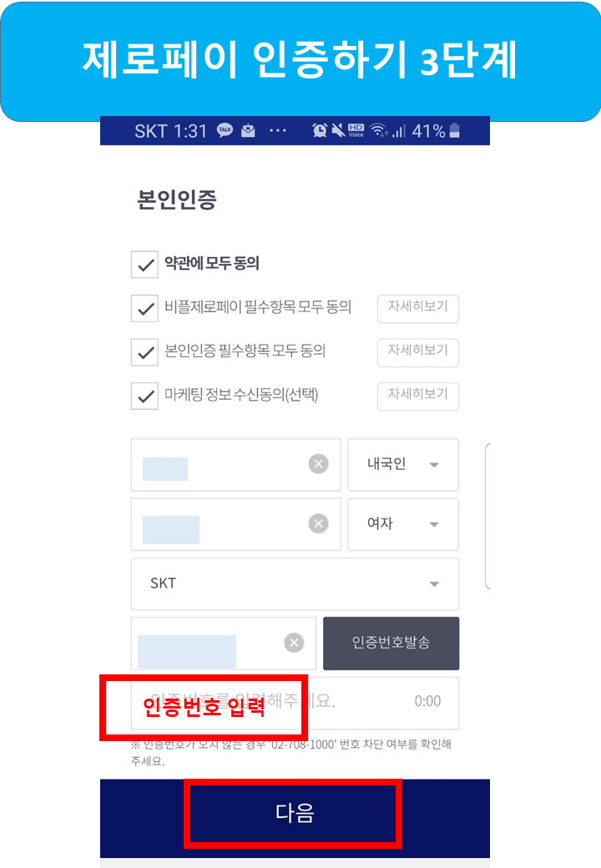Viewport: 601px width, 868px height.
Task: Open the 내국인 nationality dropdown
Action: point(403,464)
